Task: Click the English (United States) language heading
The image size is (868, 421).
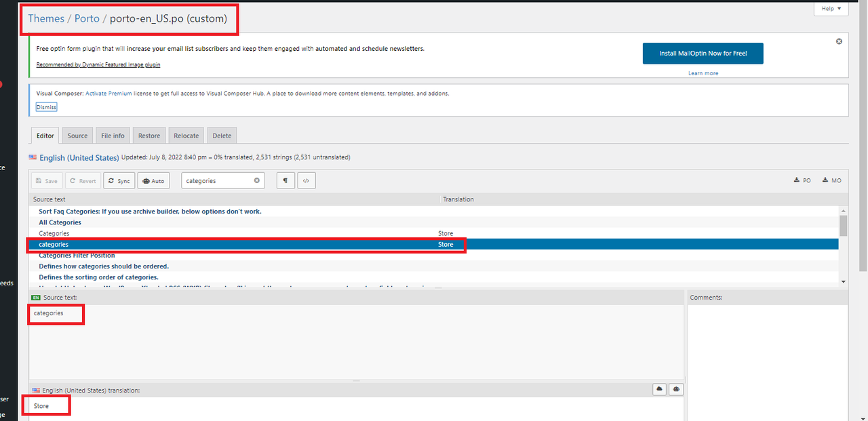Action: pos(79,157)
